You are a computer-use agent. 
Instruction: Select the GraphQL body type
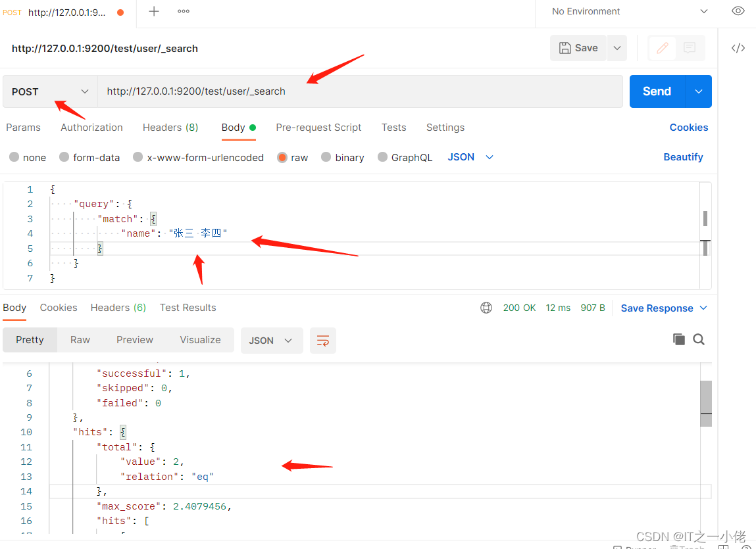point(405,157)
